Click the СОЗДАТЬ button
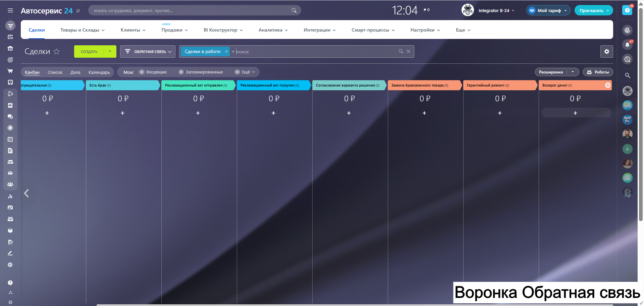The image size is (644, 306). 89,51
